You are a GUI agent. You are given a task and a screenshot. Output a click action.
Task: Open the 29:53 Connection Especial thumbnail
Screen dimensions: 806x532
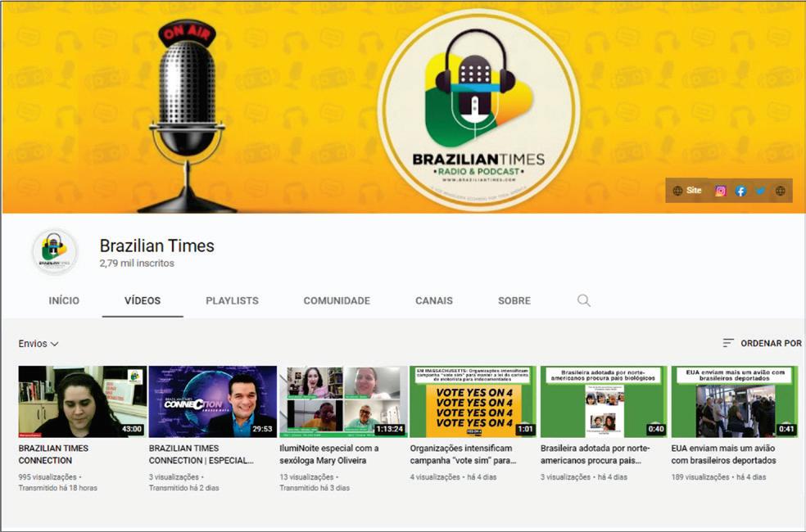[213, 402]
